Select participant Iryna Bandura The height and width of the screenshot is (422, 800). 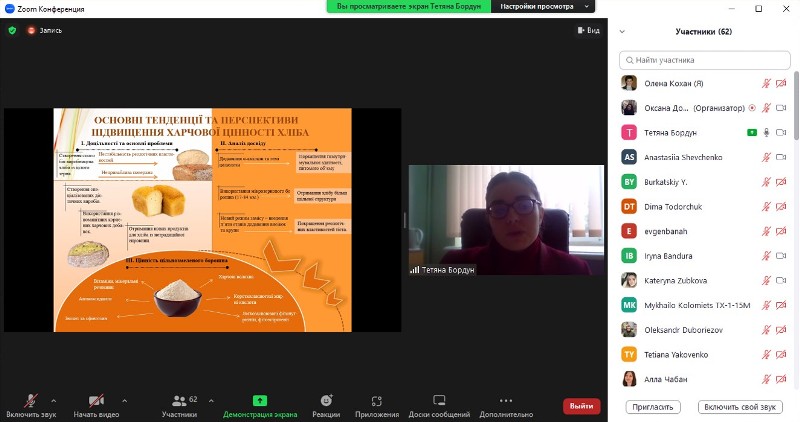[705, 256]
